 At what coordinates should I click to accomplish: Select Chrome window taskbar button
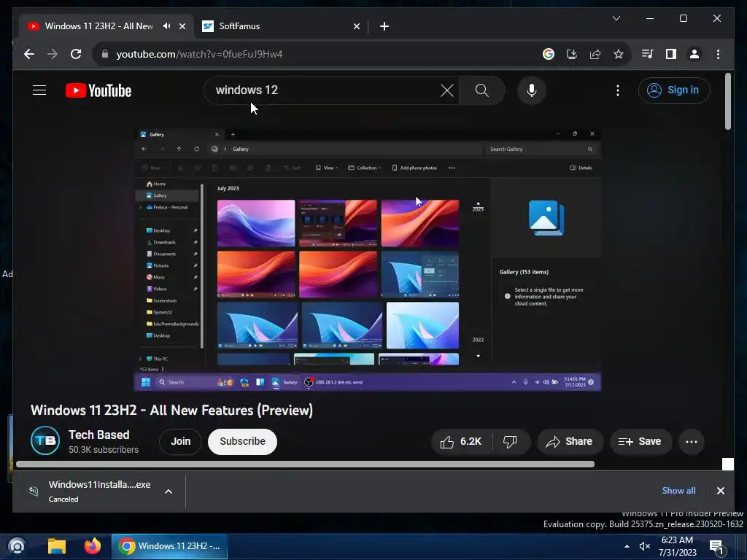(x=169, y=545)
